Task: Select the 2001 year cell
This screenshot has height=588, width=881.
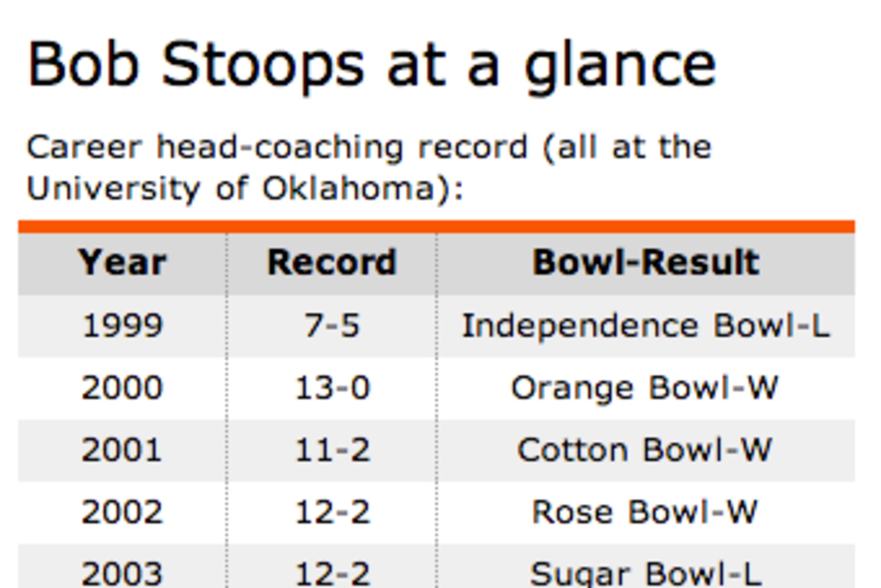Action: click(x=122, y=450)
